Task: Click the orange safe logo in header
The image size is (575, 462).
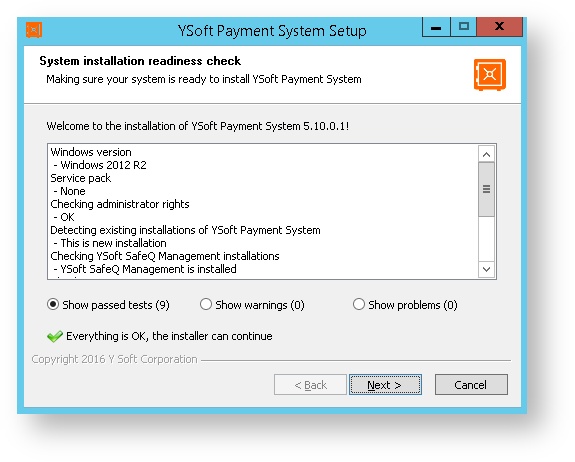Action: (490, 74)
